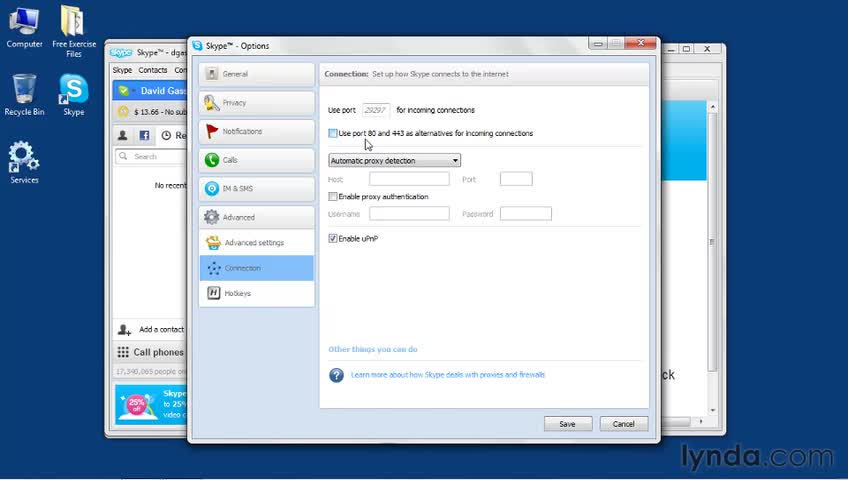
Task: Click the Advanced gear icon
Action: pyautogui.click(x=212, y=217)
